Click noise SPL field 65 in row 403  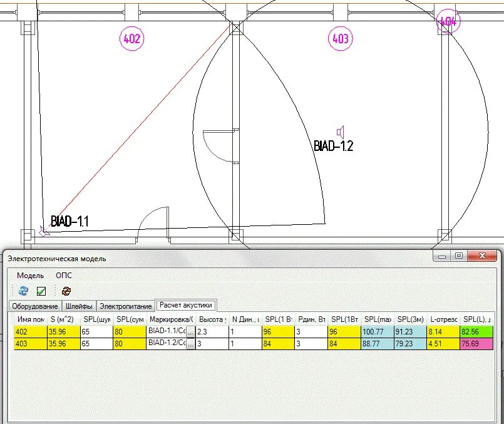pos(96,344)
